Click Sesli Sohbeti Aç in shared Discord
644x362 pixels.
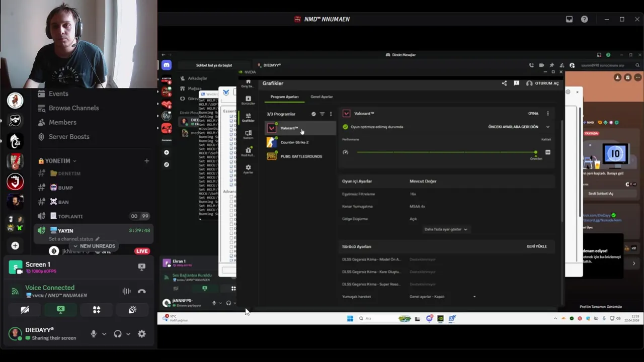point(601,194)
